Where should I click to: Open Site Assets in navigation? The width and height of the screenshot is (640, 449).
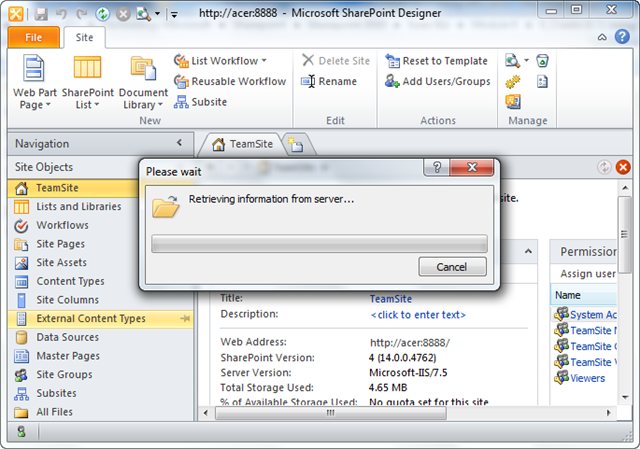[x=73, y=262]
